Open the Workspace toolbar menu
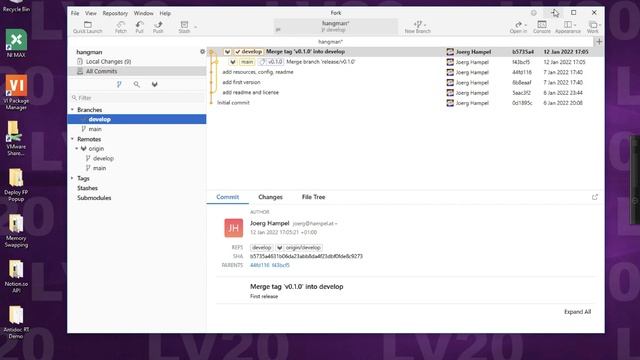 [x=593, y=27]
